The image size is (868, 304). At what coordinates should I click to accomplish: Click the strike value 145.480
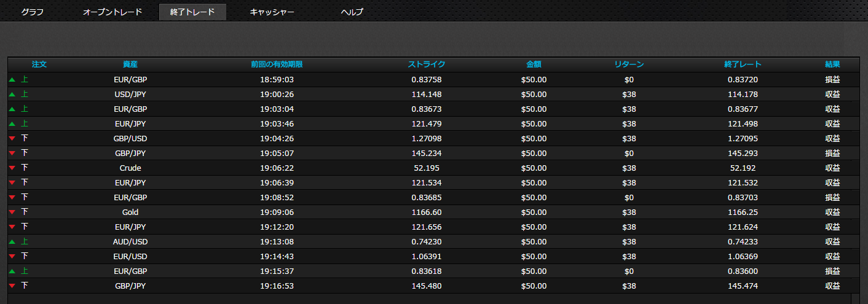click(x=427, y=286)
